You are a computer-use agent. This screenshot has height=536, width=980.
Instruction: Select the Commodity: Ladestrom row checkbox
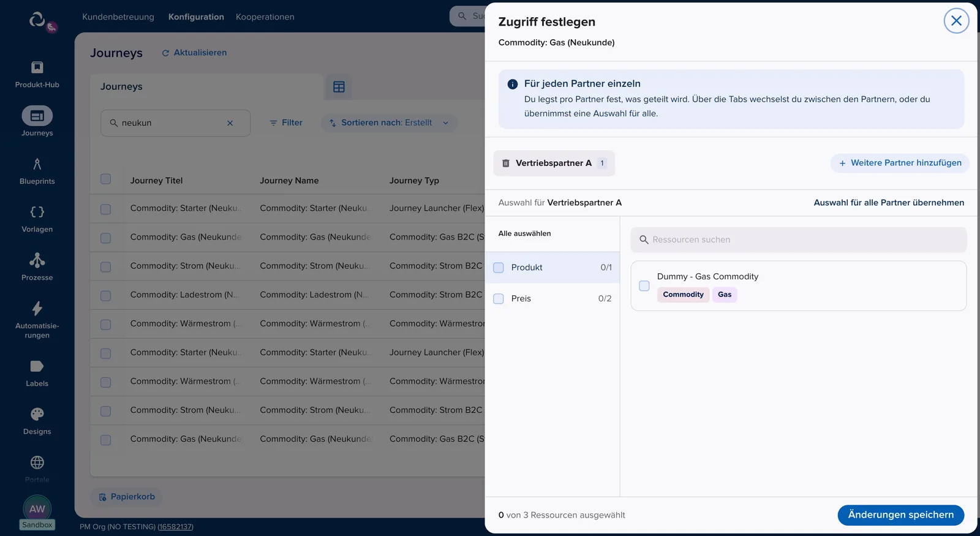[106, 296]
